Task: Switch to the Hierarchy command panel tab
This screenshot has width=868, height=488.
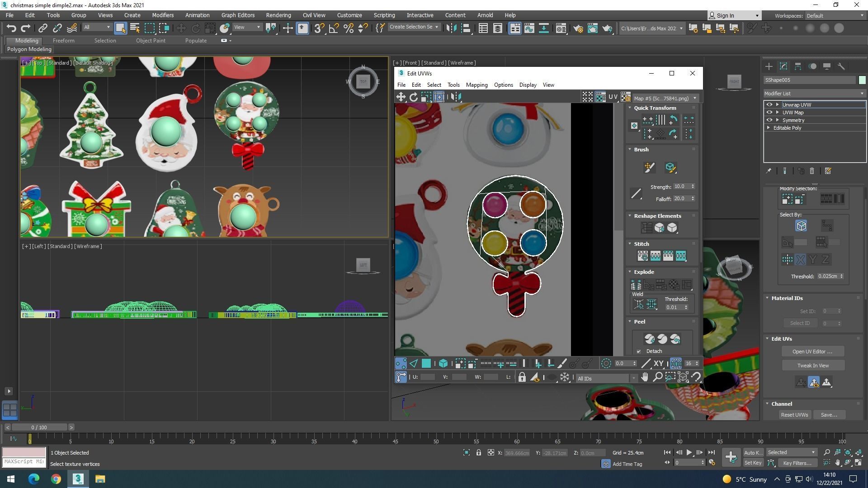Action: coord(798,66)
